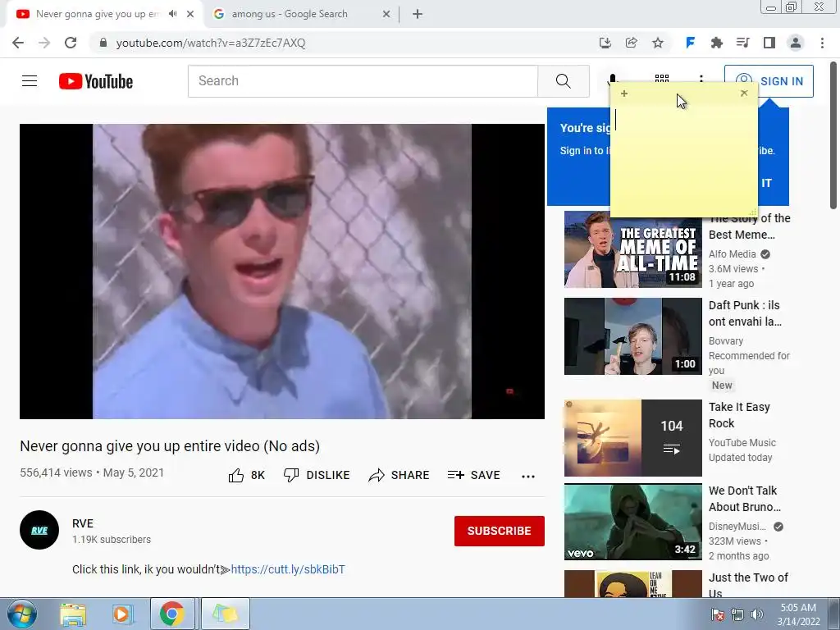Screen dimensions: 840x630
Task: Click the video player to pause
Action: pyautogui.click(x=282, y=271)
